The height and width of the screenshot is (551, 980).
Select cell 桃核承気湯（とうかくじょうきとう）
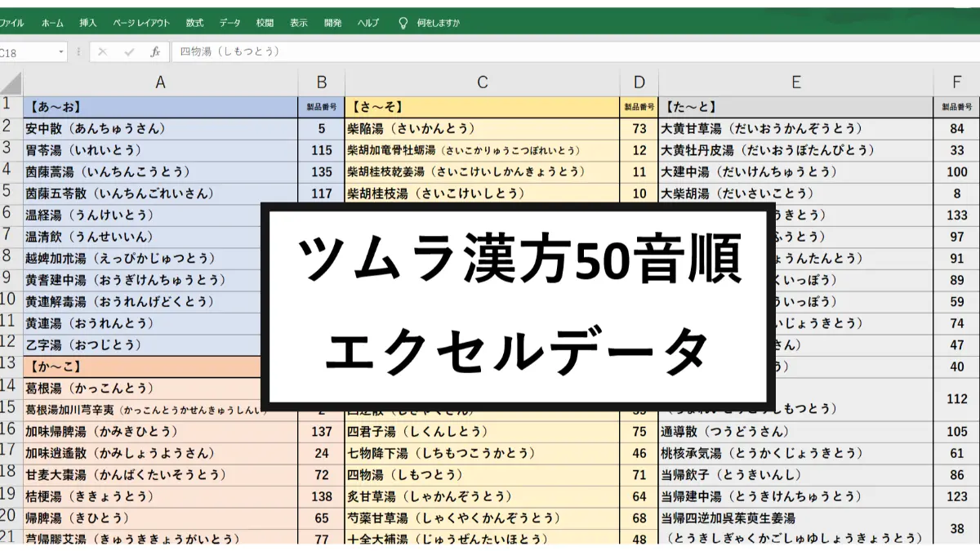(x=796, y=452)
